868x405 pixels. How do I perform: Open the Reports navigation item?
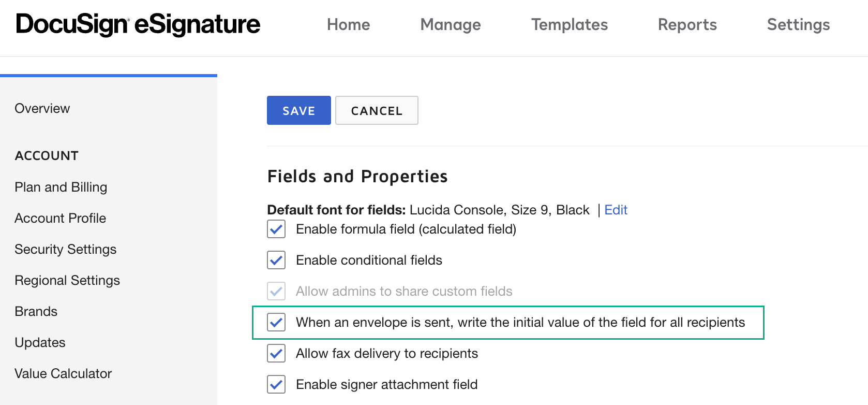687,24
